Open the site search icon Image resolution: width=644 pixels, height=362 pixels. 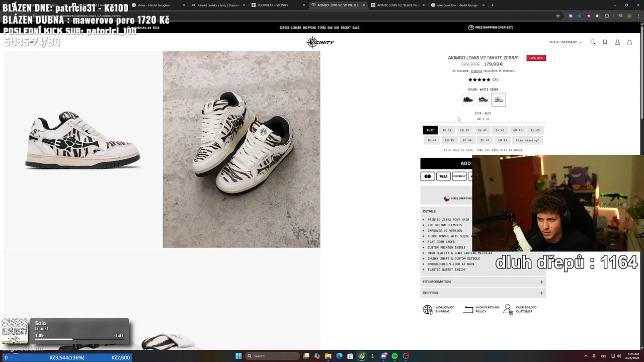tap(593, 42)
